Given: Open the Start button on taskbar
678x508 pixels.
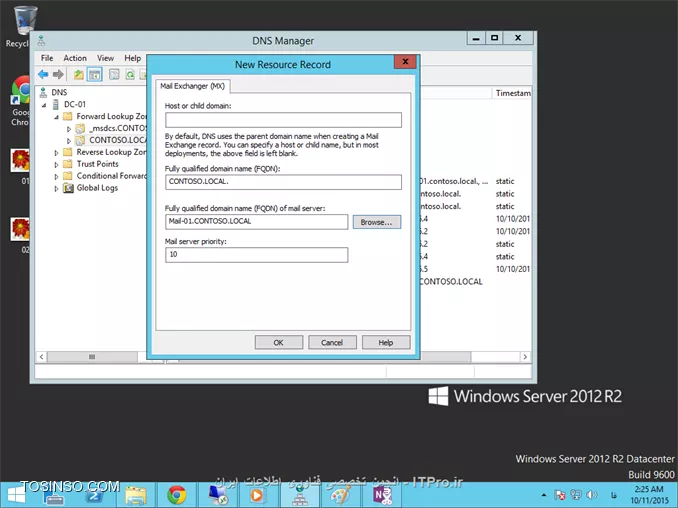Looking at the screenshot, I should 16,495.
